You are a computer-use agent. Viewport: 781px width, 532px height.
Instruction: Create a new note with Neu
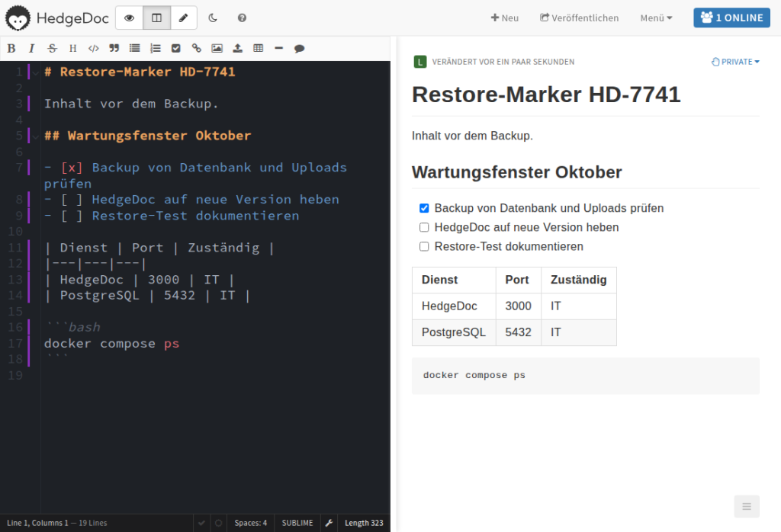(505, 18)
